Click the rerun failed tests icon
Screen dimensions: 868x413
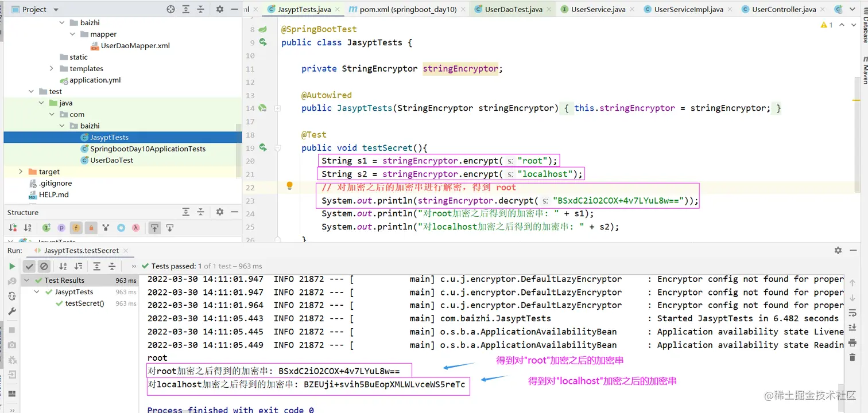[12, 281]
